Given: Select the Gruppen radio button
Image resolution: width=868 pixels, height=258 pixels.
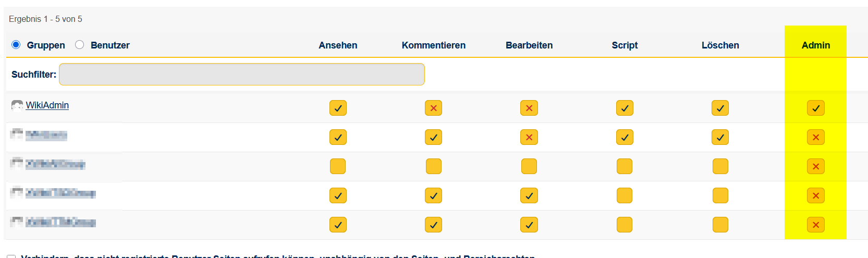Looking at the screenshot, I should point(16,45).
